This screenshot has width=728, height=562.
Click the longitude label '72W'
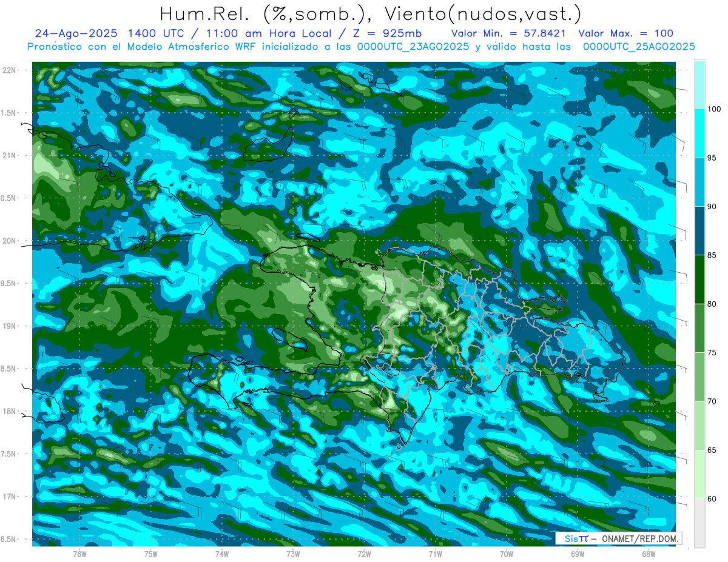364,554
